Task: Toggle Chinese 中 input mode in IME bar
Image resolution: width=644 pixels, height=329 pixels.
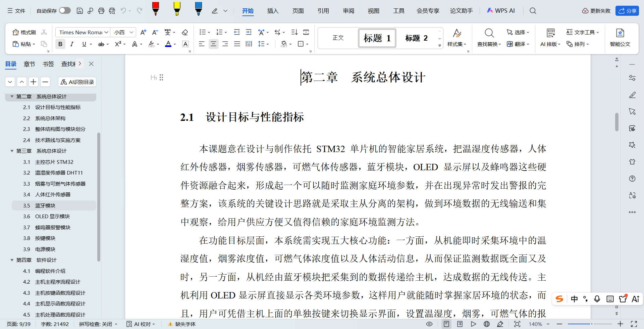Action: coord(574,299)
